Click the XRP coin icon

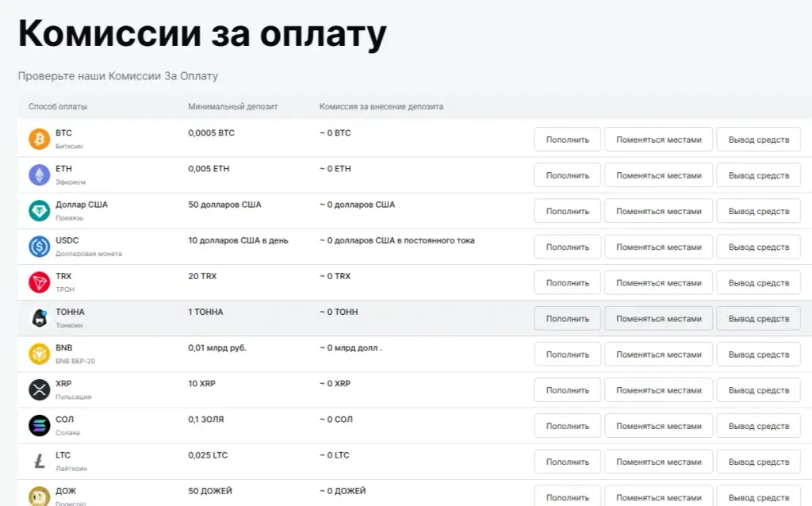coord(40,389)
